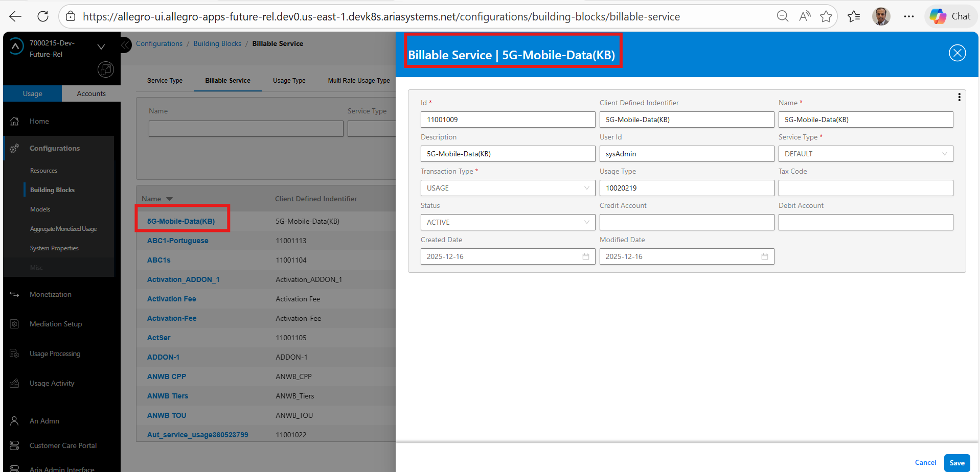The image size is (980, 472).
Task: Open Mediation Setup via its sidebar icon
Action: pos(14,324)
